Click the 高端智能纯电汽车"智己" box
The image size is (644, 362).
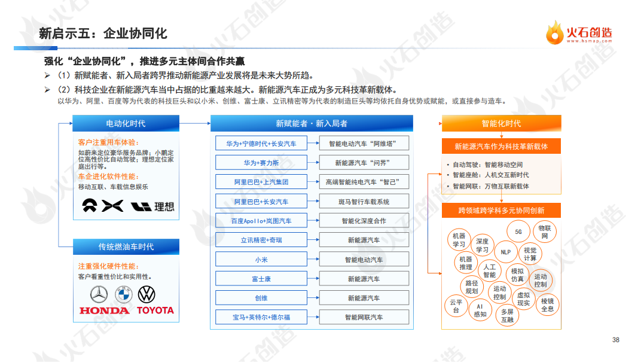pos(364,182)
